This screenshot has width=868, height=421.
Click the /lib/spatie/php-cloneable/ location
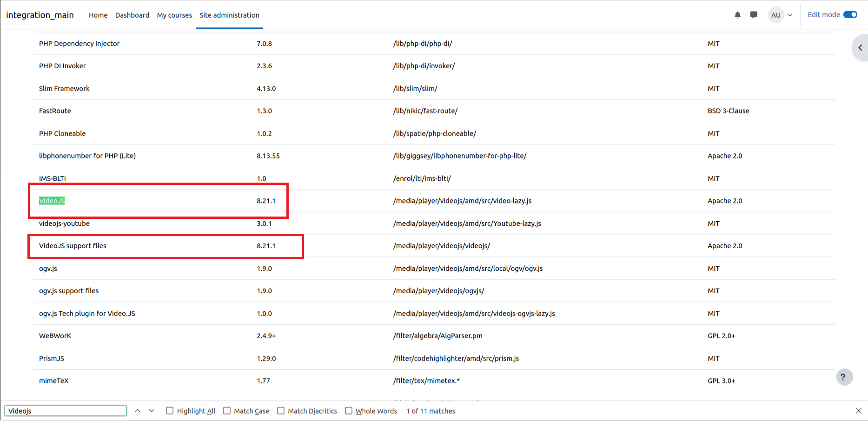[435, 134]
